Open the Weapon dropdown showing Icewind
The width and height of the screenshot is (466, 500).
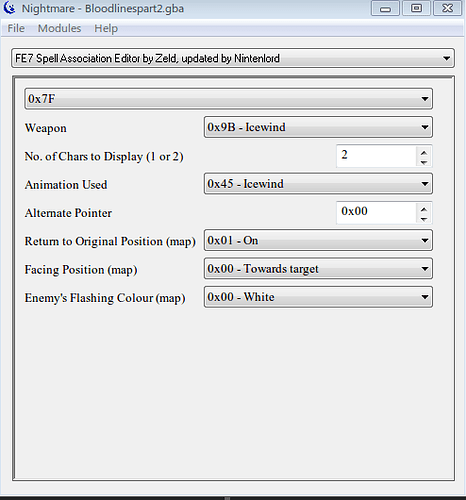[318, 127]
